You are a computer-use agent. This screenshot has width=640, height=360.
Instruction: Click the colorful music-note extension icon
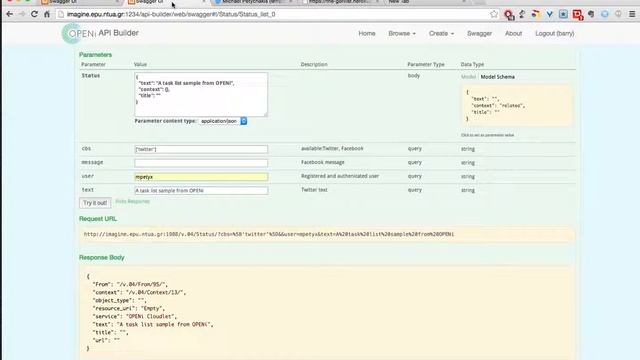[x=536, y=14]
